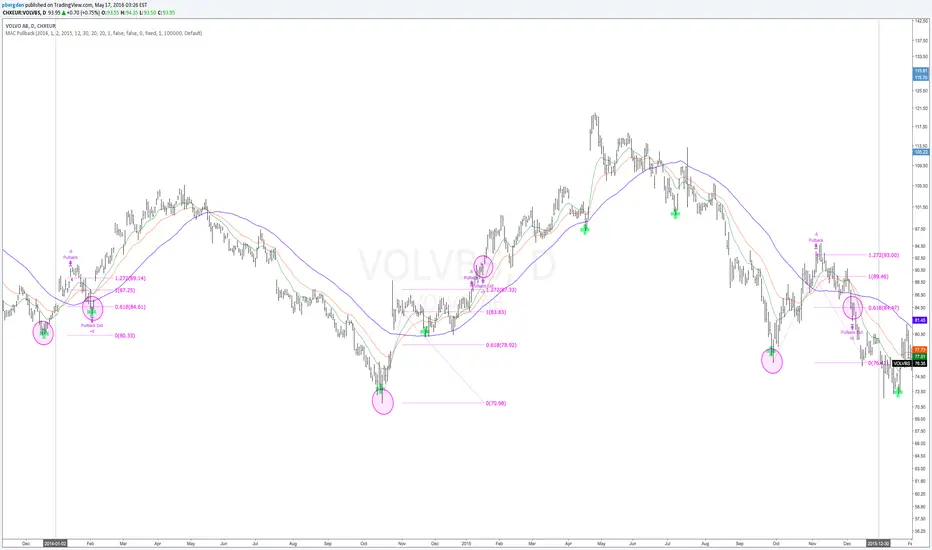Select the ellipse drawing near the 0.618(84.47) level
This screenshot has height=550, width=932.
click(852, 307)
